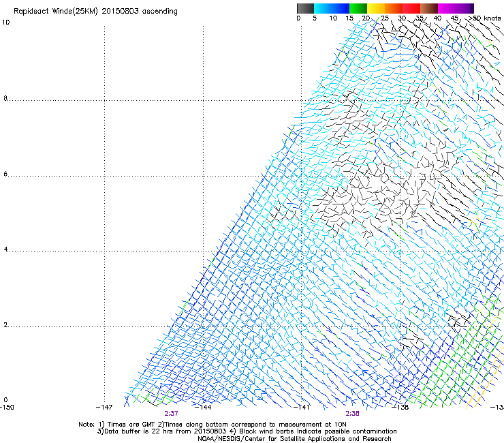Image resolution: width=504 pixels, height=443 pixels.
Task: Click the green 15-20 knots legend segment
Action: pos(358,8)
